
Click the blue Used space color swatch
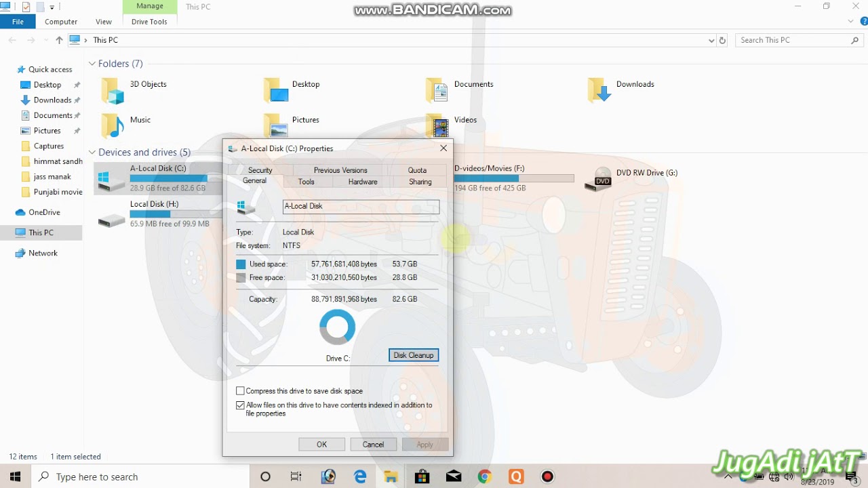point(241,264)
